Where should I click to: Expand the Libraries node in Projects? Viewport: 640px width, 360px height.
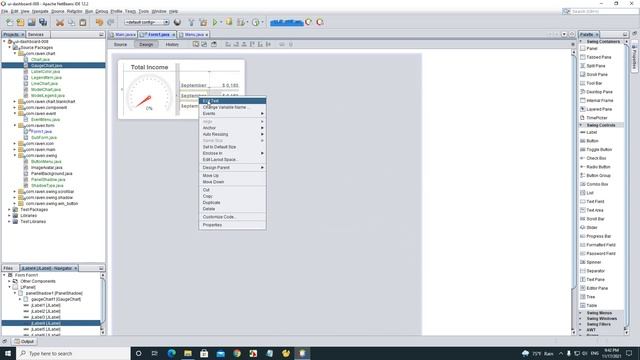[x=9, y=216]
